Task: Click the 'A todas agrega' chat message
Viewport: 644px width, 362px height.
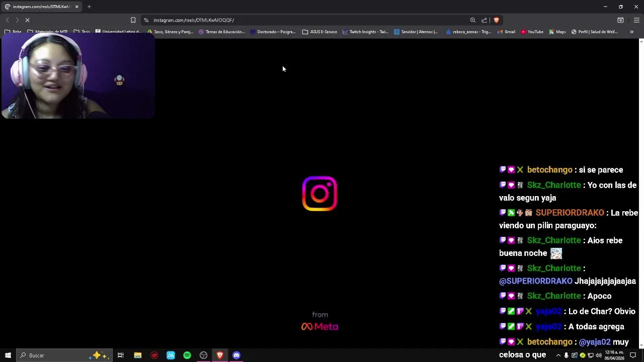Action: tap(596, 327)
